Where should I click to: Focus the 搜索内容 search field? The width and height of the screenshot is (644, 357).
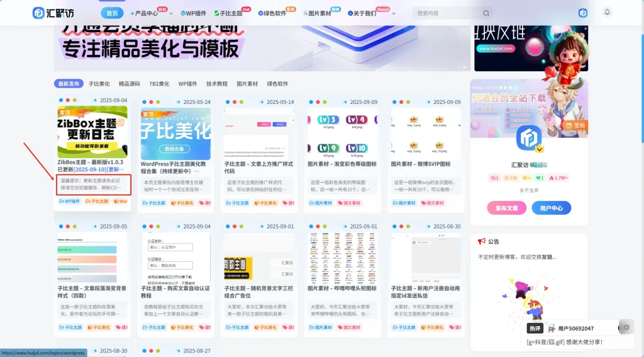448,13
